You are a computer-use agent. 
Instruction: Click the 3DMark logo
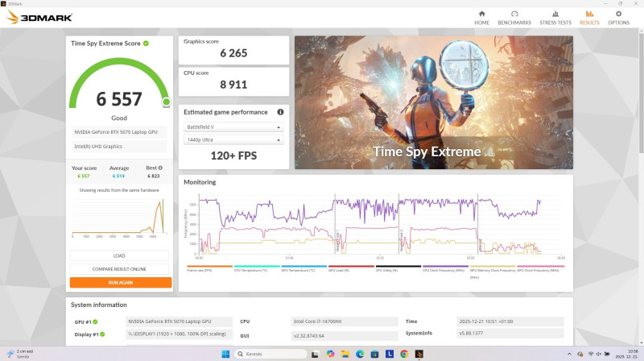click(39, 17)
